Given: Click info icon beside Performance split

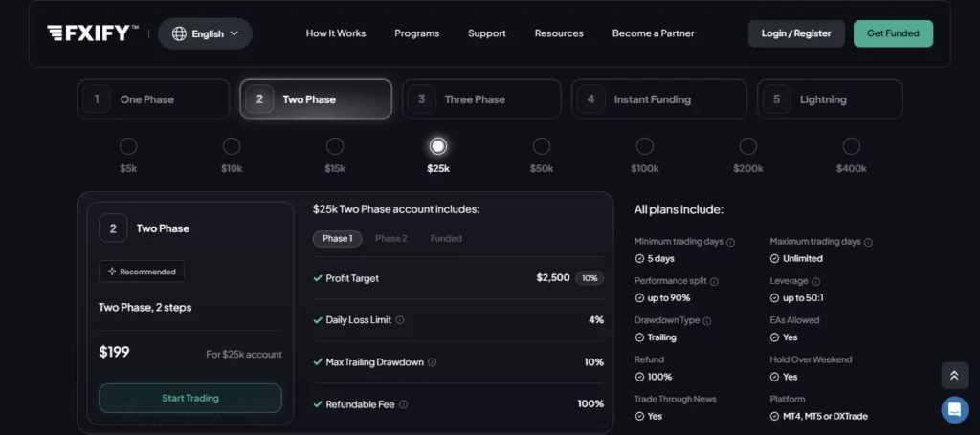Looking at the screenshot, I should point(714,281).
